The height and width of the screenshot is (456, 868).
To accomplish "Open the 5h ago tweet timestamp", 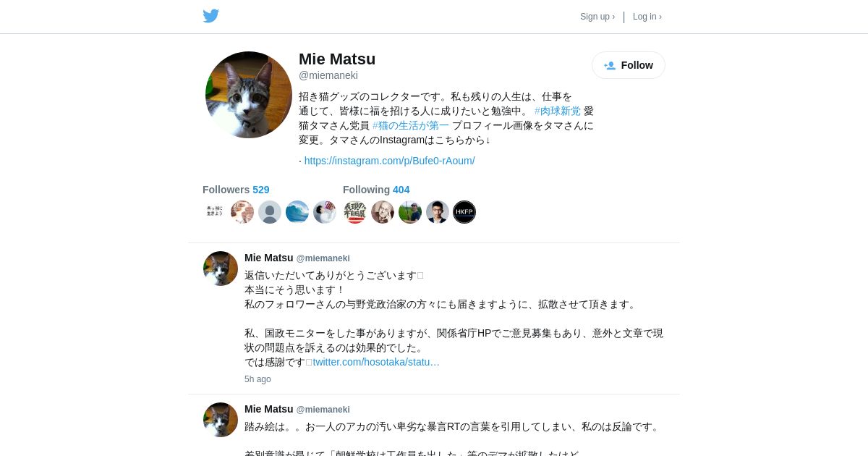I will point(258,379).
